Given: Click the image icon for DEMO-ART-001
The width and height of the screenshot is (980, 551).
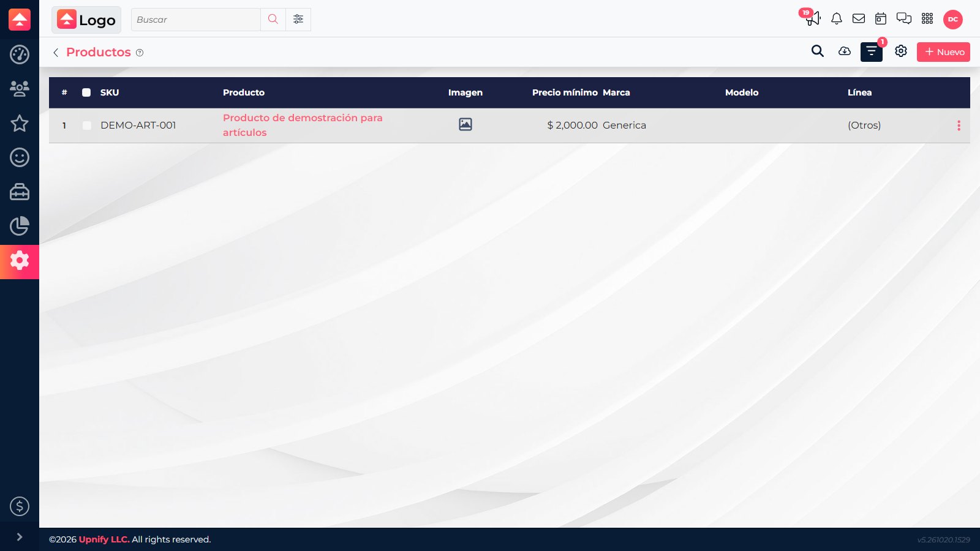Looking at the screenshot, I should pos(466,124).
